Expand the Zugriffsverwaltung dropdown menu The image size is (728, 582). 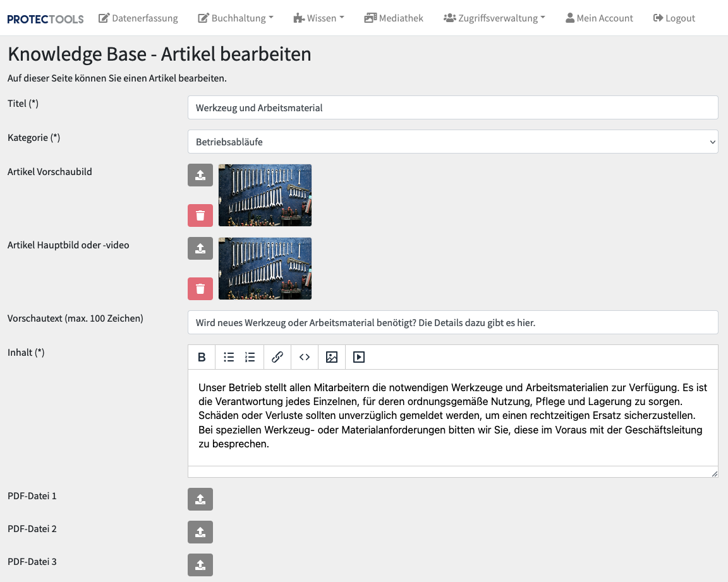494,18
